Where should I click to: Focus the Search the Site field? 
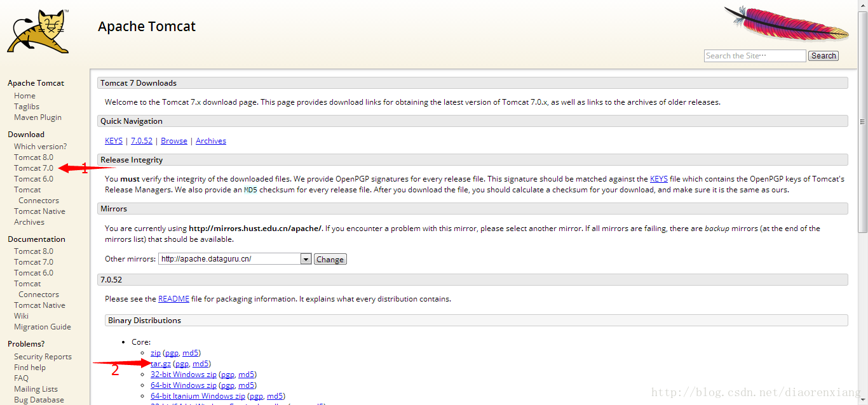click(x=755, y=56)
